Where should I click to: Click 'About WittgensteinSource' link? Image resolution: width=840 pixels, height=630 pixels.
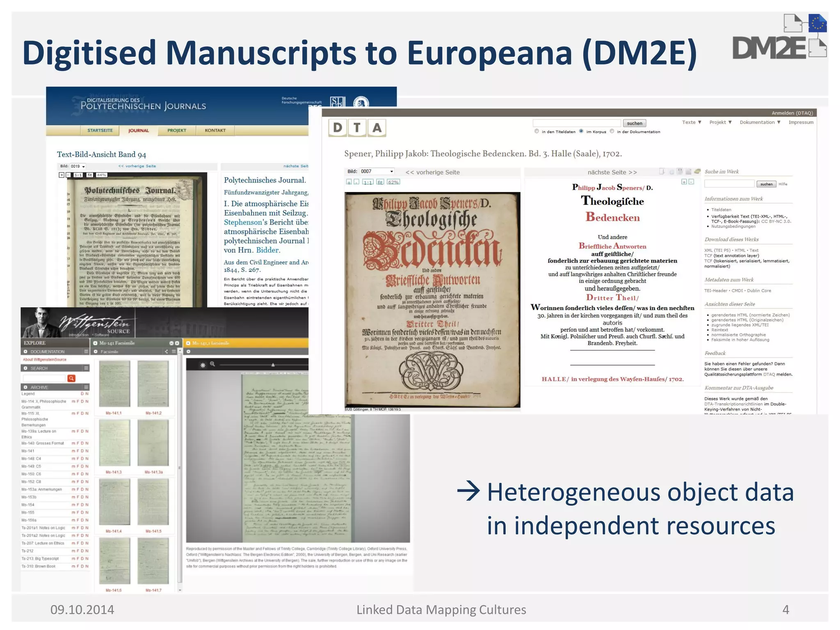(44, 359)
